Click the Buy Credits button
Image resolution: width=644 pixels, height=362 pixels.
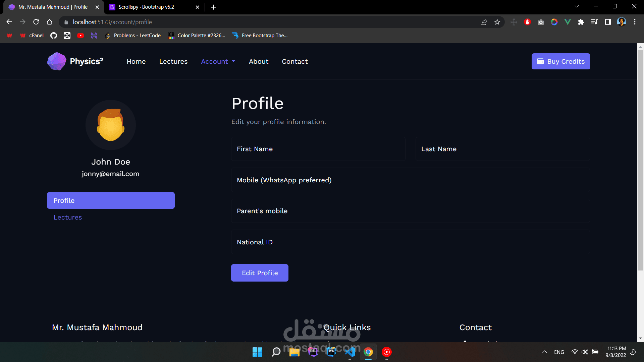tap(561, 61)
